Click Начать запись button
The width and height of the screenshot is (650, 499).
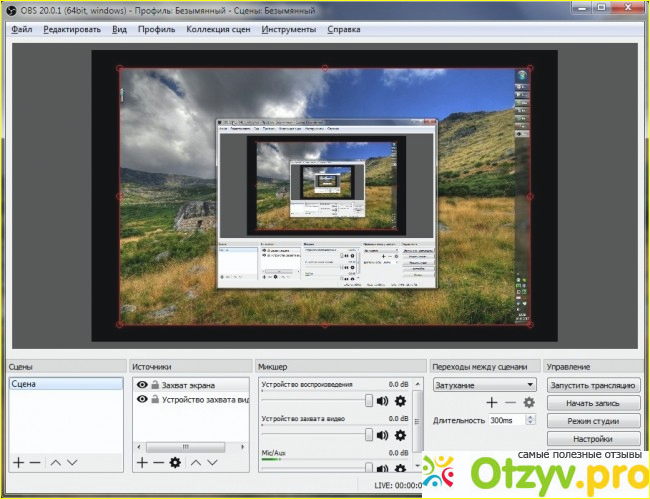click(x=593, y=402)
